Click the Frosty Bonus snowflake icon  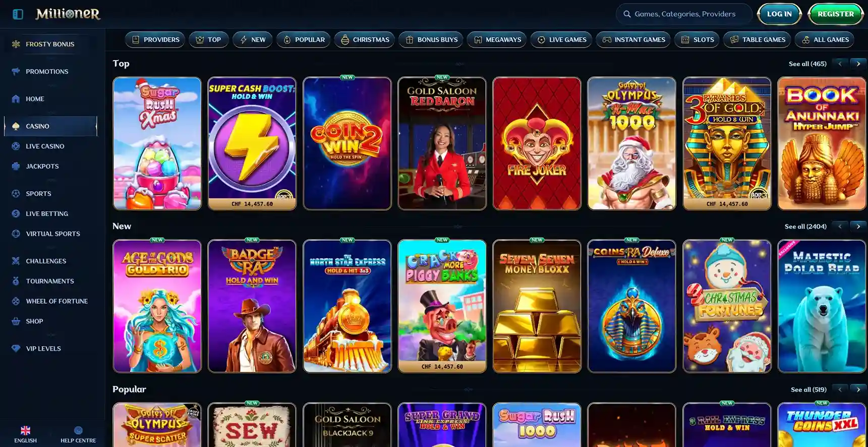click(16, 44)
